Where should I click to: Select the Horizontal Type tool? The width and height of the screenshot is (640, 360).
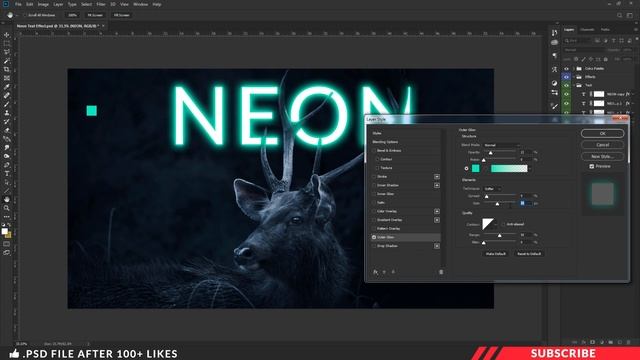[x=7, y=174]
